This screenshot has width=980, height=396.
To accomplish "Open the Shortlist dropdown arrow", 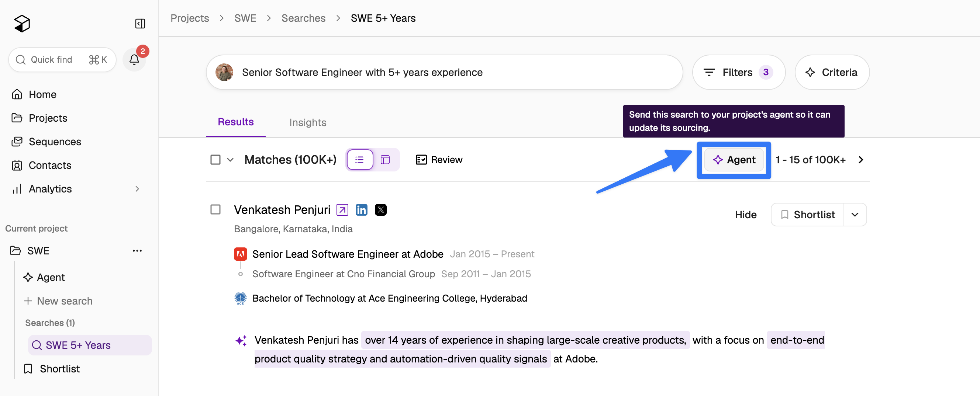I will click(855, 215).
